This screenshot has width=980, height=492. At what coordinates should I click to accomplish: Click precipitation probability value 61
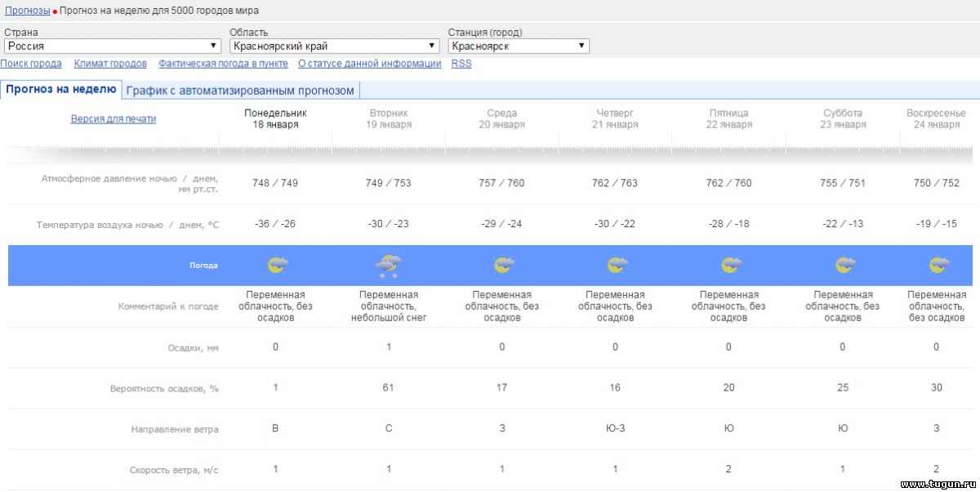(389, 387)
